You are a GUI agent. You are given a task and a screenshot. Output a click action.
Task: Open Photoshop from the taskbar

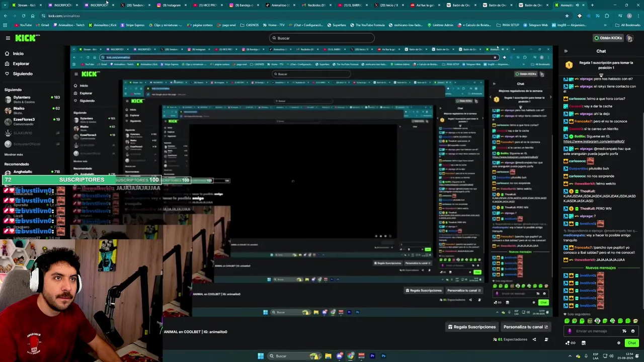[383, 356]
